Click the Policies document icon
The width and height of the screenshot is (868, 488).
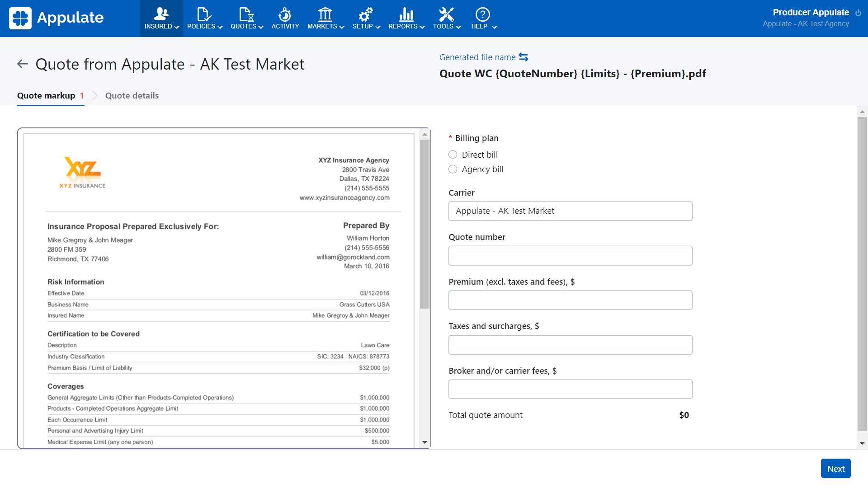coord(204,14)
